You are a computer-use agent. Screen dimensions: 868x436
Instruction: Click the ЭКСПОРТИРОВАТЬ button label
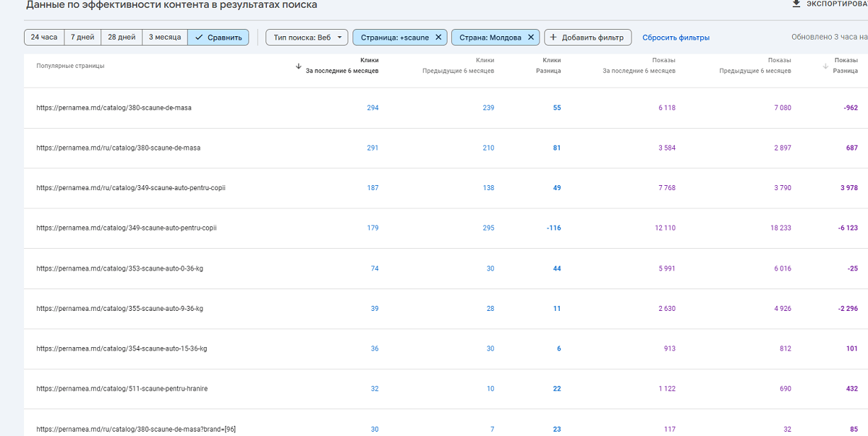(837, 4)
